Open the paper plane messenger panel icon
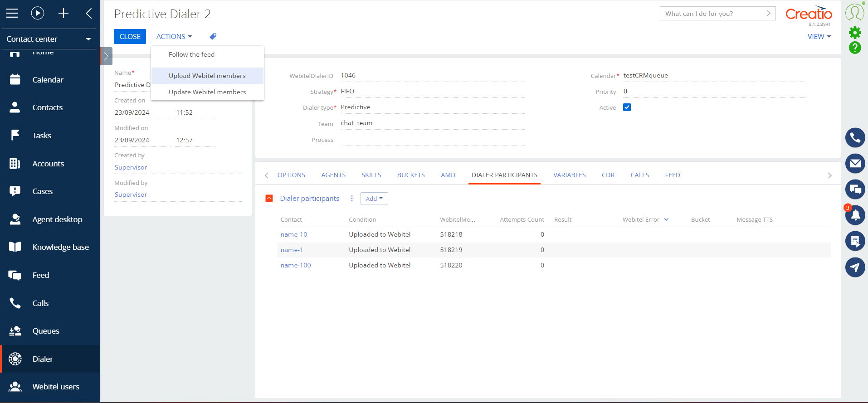This screenshot has height=403, width=868. (855, 267)
